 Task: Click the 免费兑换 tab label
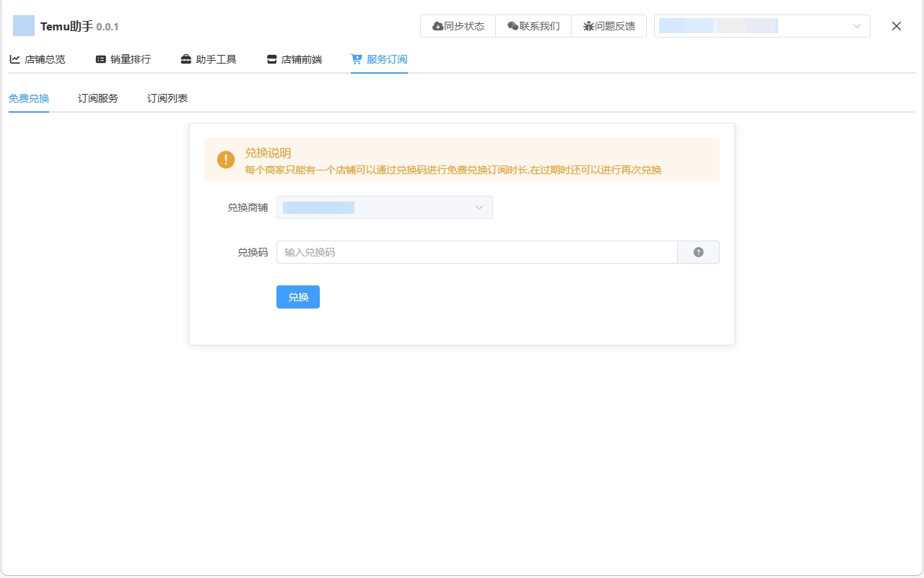(x=28, y=98)
